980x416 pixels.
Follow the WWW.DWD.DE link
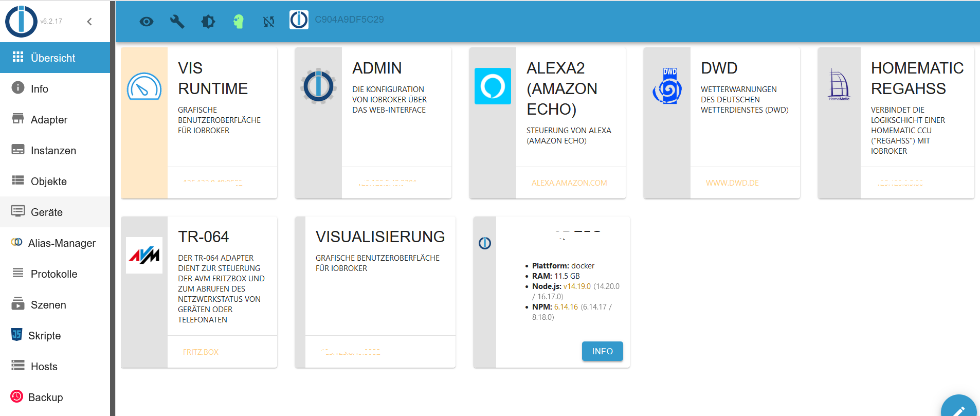coord(732,183)
